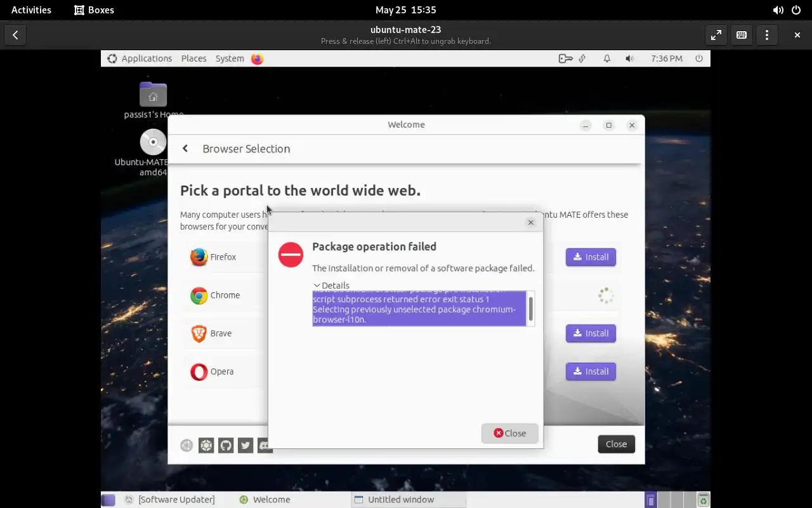Open the Applications menu
812x508 pixels.
[x=140, y=58]
